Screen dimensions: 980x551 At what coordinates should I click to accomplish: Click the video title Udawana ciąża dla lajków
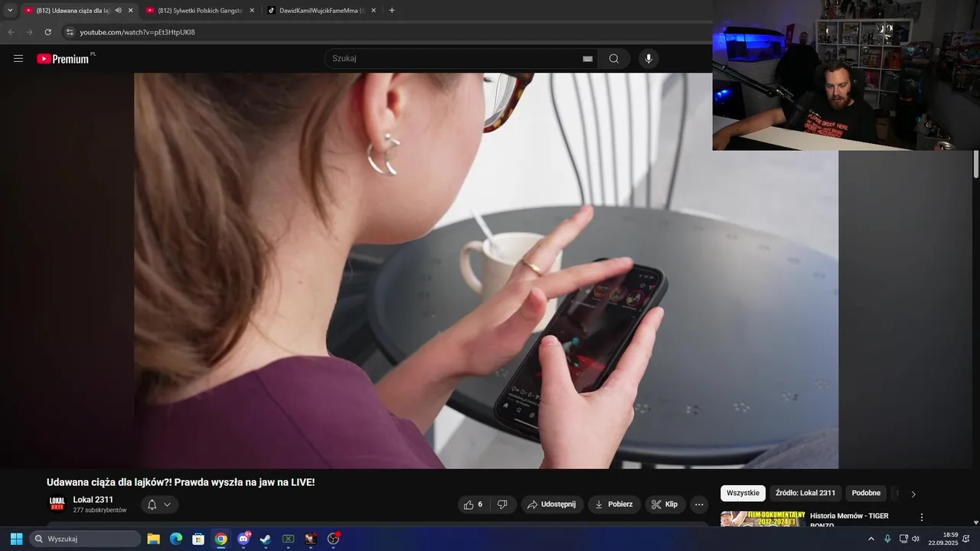(x=181, y=482)
